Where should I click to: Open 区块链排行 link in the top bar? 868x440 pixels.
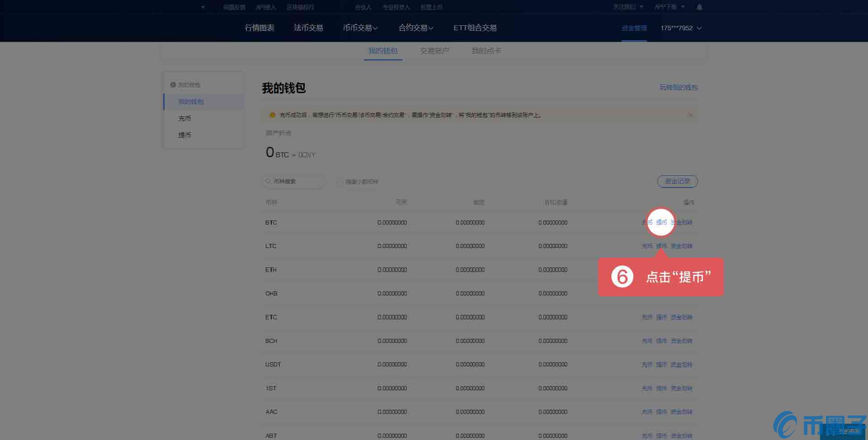(300, 7)
